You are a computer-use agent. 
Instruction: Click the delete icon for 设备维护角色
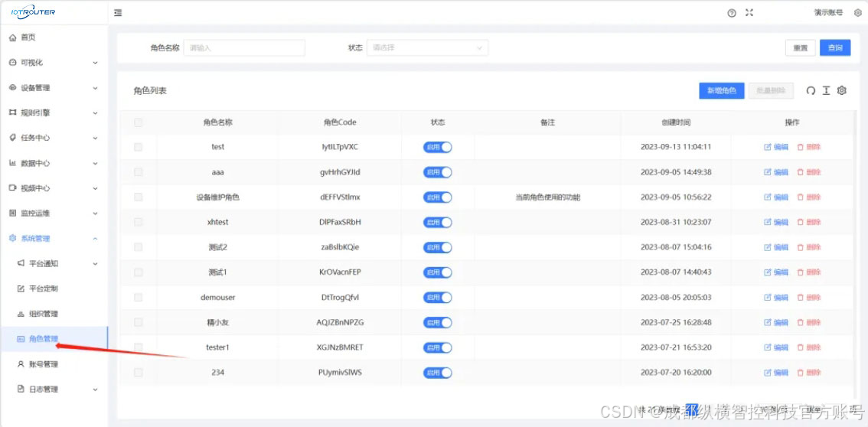pyautogui.click(x=800, y=197)
